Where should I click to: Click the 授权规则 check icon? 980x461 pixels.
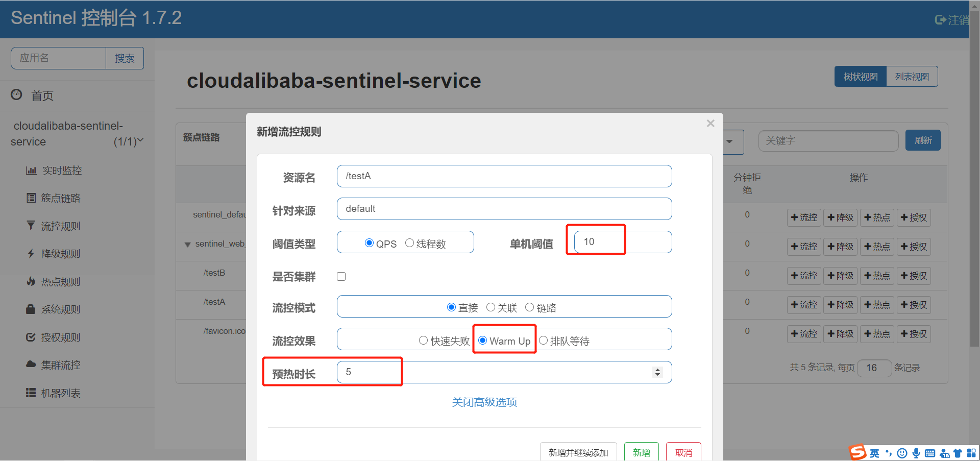(x=31, y=337)
